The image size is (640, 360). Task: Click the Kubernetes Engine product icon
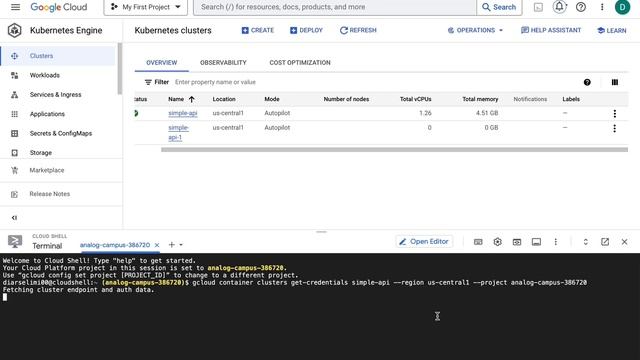[15, 30]
